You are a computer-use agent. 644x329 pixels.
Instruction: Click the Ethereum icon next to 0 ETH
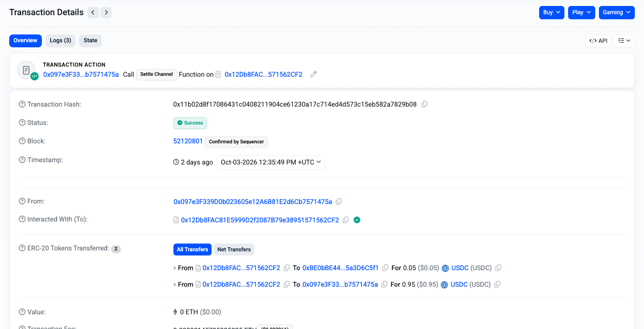point(175,312)
